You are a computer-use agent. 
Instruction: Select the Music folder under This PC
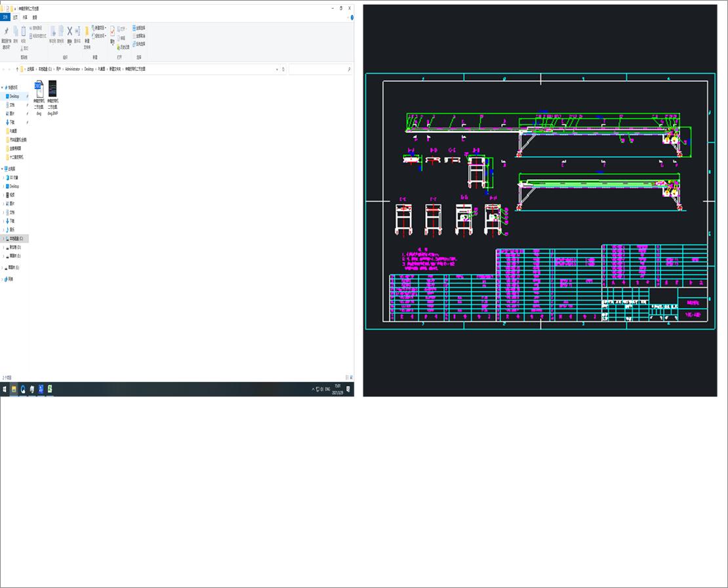[12, 229]
